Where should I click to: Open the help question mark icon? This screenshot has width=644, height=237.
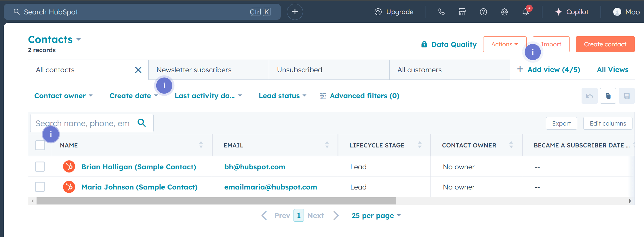point(483,12)
